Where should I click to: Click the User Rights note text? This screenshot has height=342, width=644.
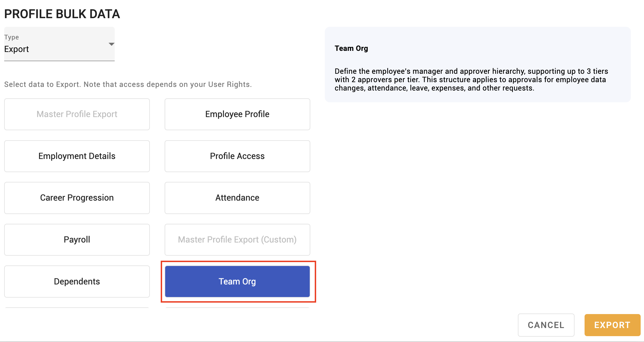[128, 84]
